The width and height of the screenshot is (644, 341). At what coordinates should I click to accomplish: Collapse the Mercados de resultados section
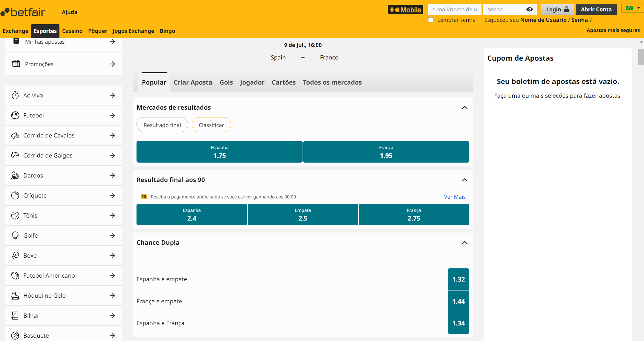click(465, 108)
